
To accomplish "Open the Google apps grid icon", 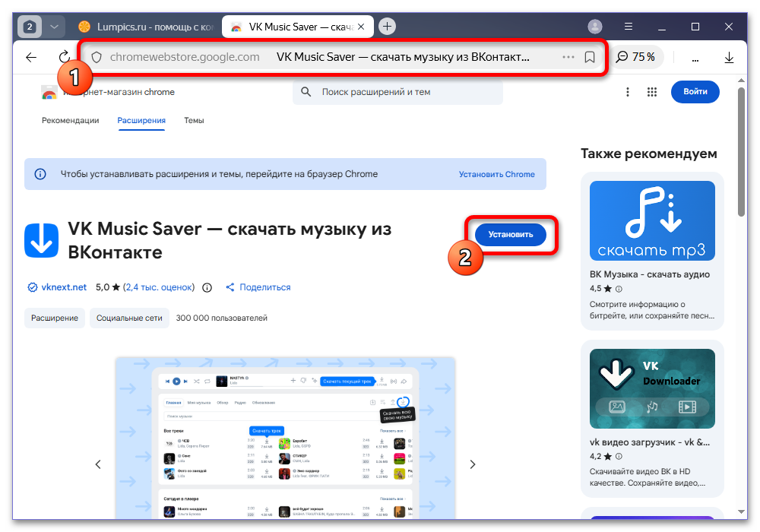I will click(x=652, y=92).
